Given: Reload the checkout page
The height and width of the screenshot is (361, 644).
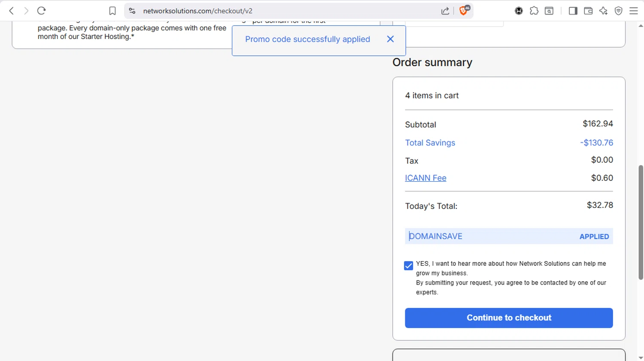Looking at the screenshot, I should click(x=41, y=11).
